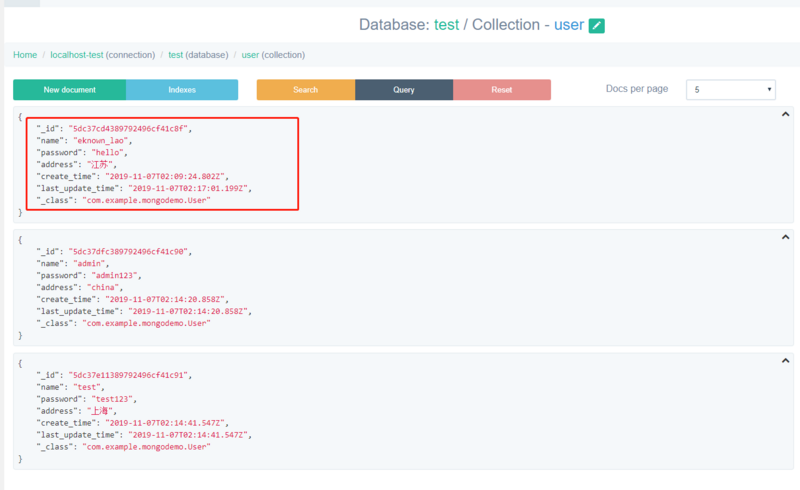The width and height of the screenshot is (800, 490).
Task: Select the password value "test123"
Action: [112, 399]
